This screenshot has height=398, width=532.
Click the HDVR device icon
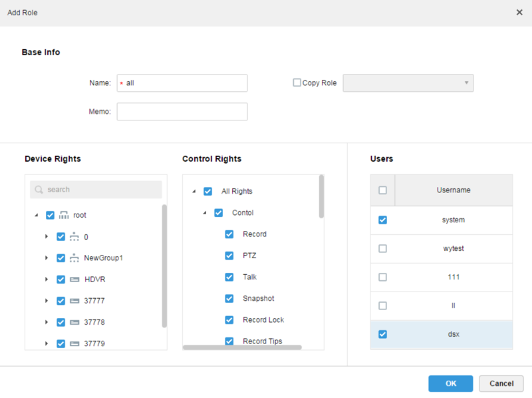click(x=74, y=280)
